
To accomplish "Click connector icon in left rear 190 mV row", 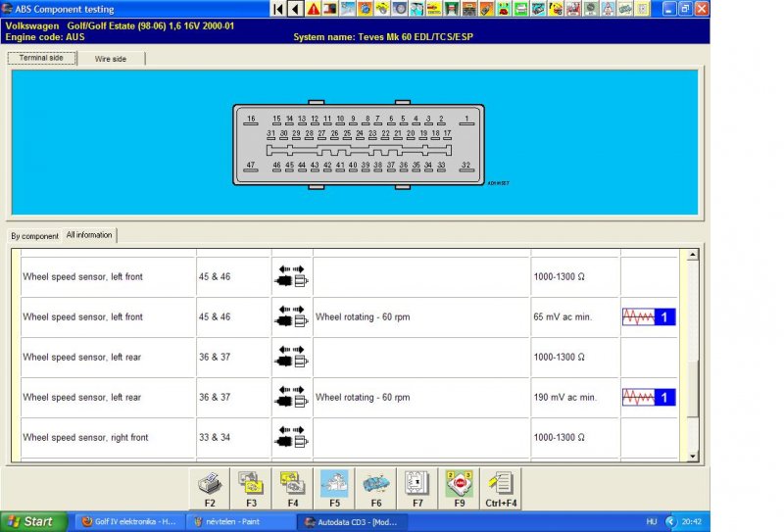I will tap(291, 397).
